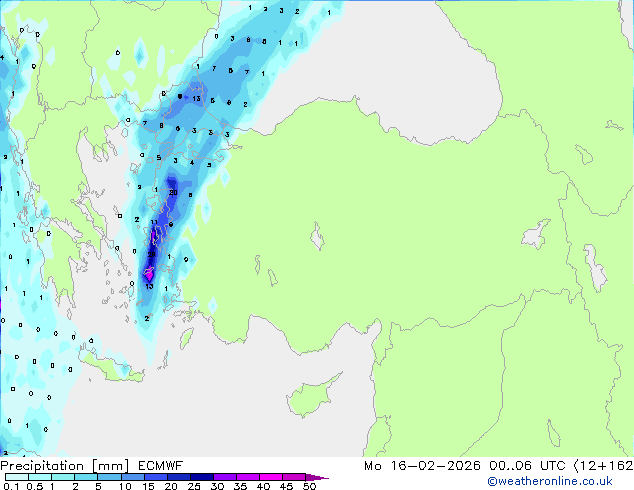Click the 20–25 mm dark blue swatch
Screen dimensions: 634x490
click(178, 477)
